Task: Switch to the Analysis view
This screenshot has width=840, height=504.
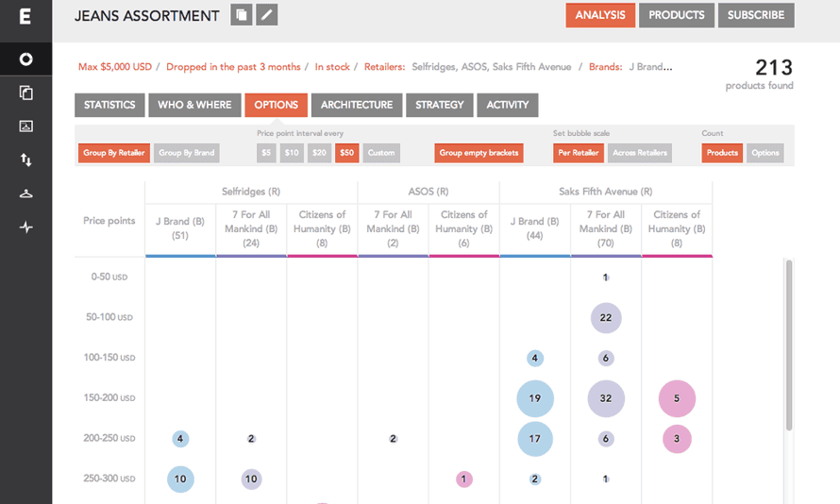Action: (x=600, y=15)
